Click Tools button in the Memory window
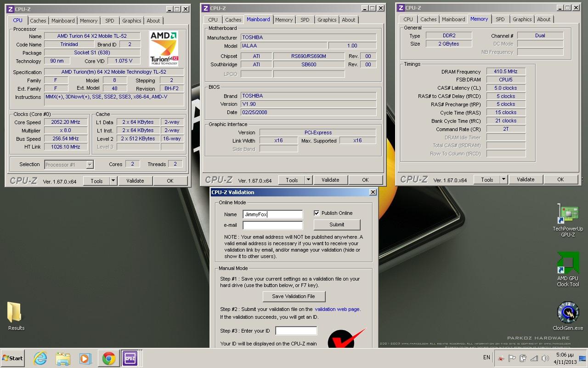The width and height of the screenshot is (588, 368). click(x=487, y=179)
